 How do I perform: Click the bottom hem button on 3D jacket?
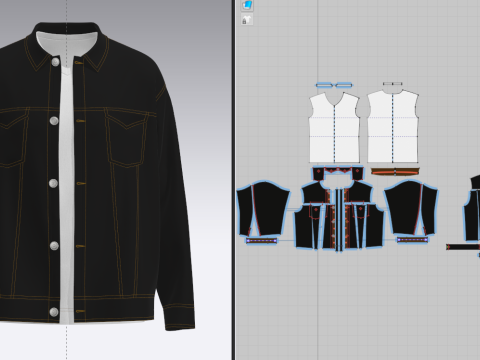(54, 312)
